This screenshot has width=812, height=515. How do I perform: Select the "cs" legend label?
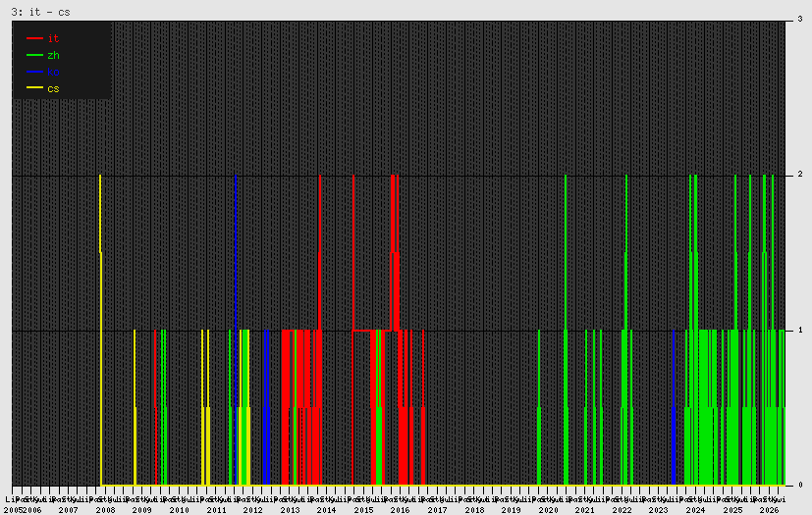(53, 88)
